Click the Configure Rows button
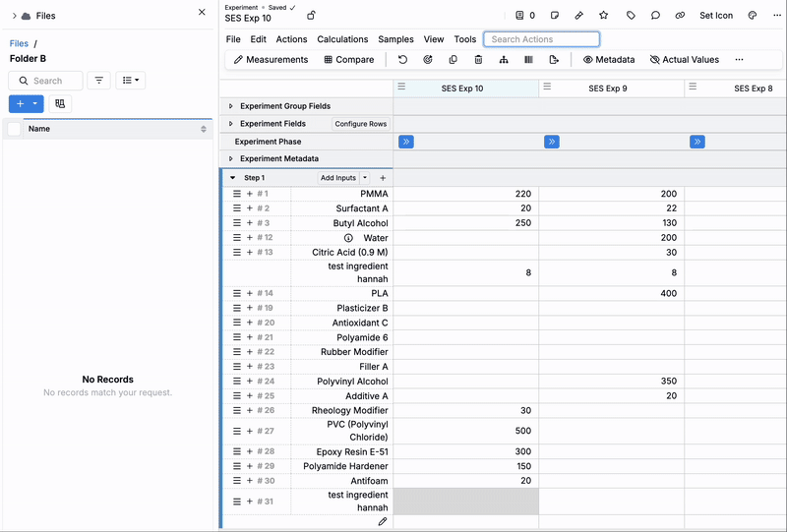 pos(360,124)
